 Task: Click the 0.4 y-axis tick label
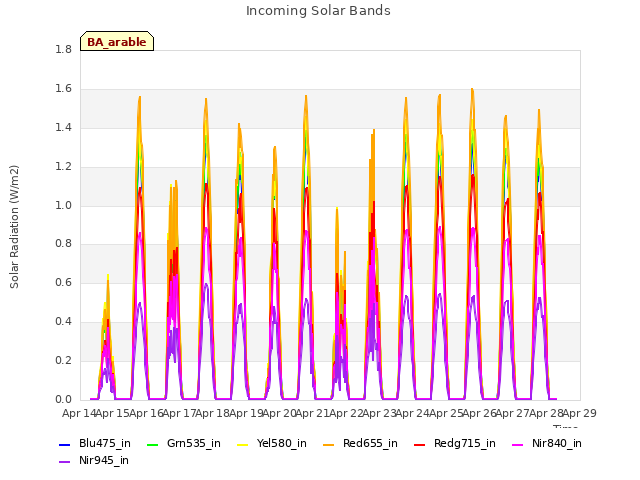(x=63, y=322)
